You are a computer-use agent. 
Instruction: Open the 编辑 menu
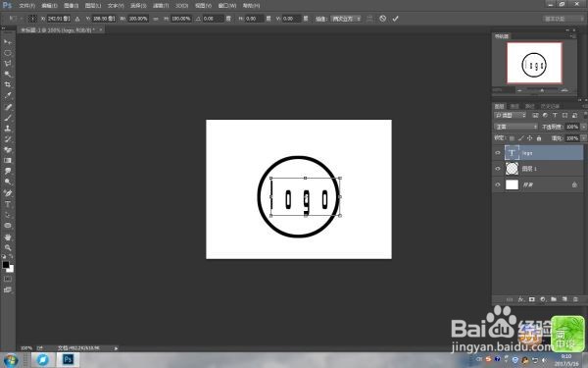(x=50, y=6)
